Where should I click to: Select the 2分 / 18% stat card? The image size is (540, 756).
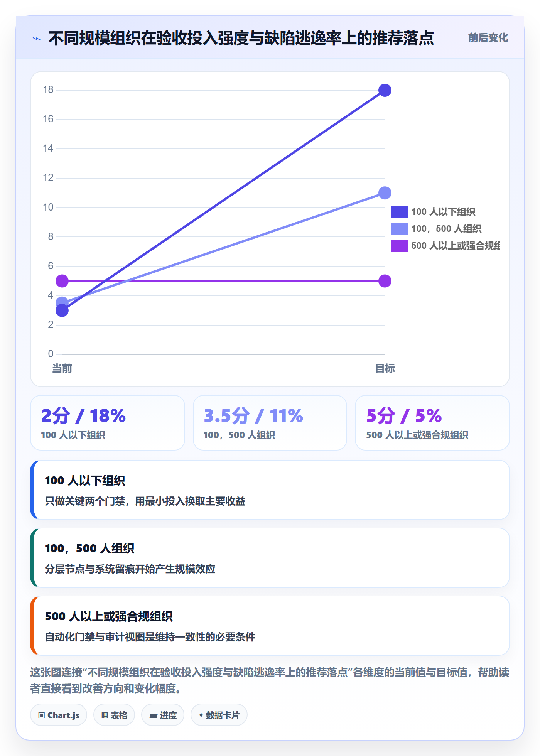pos(108,423)
